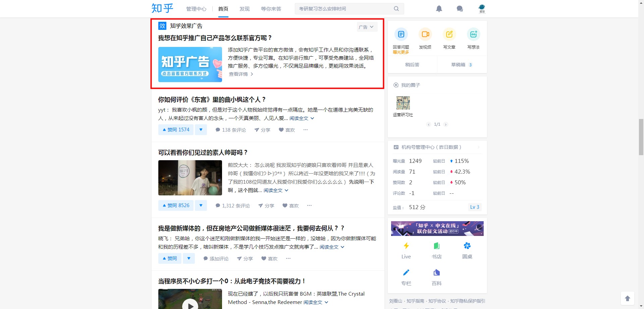Select the 首页 nav tab
Image resolution: width=644 pixels, height=309 pixels.
(223, 9)
